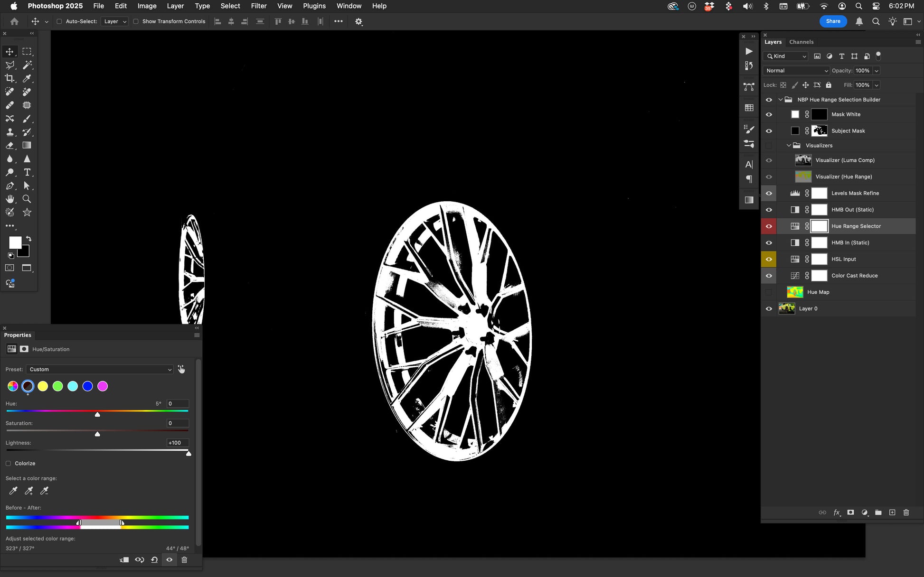924x577 pixels.
Task: Select the Horizontal Type tool
Action: click(27, 172)
